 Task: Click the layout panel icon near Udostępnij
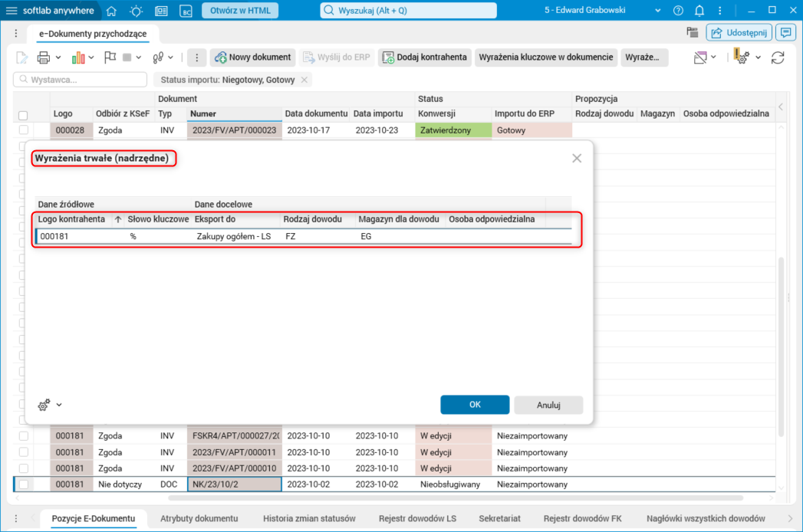tap(693, 33)
